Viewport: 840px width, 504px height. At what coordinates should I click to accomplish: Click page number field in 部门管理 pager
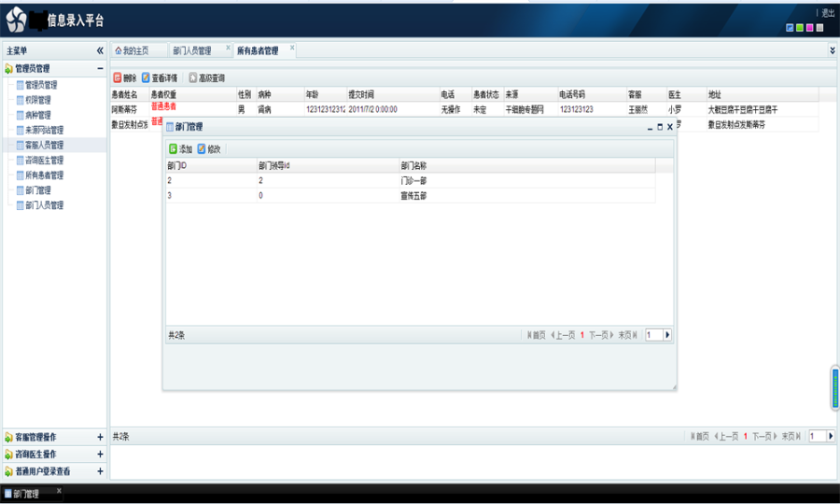653,335
